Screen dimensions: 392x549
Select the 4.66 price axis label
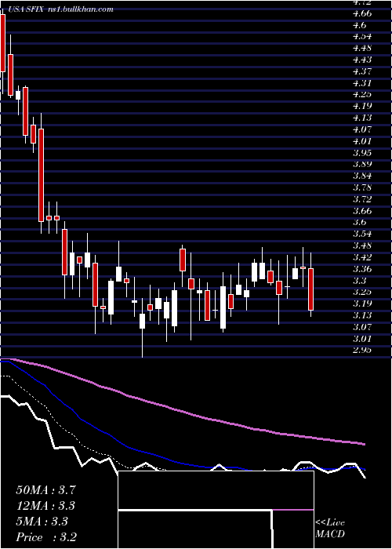(361, 13)
